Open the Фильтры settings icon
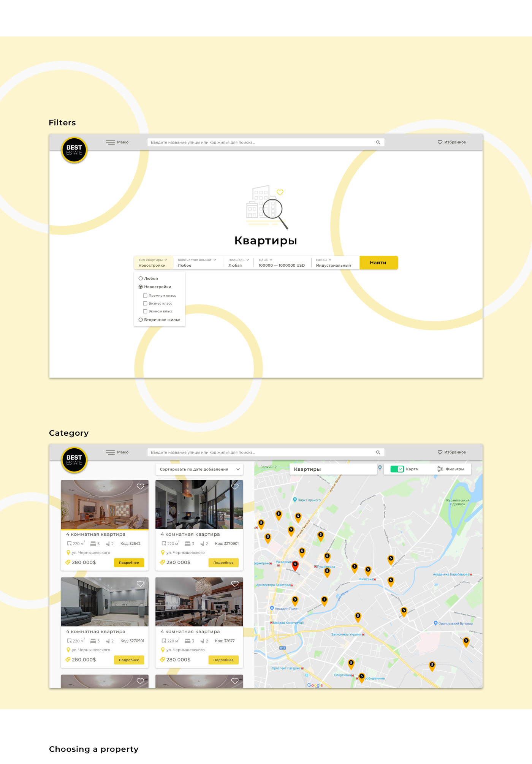This screenshot has height=764, width=532. point(440,469)
